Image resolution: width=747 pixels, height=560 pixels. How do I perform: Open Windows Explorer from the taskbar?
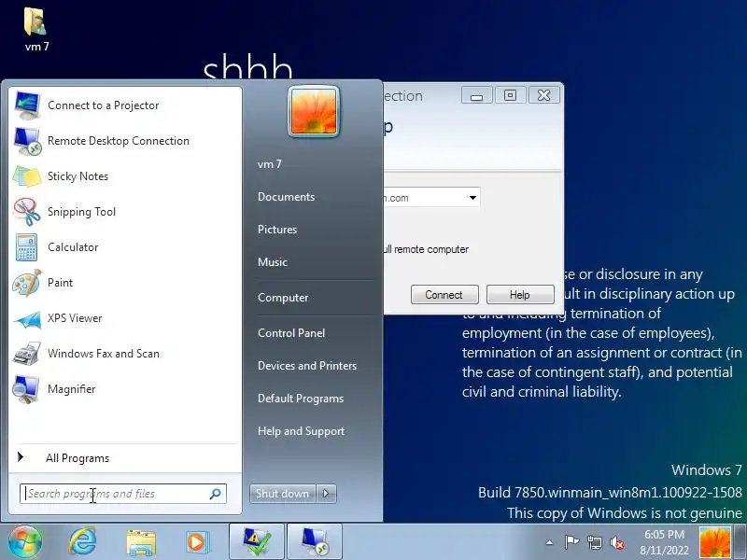point(141,542)
